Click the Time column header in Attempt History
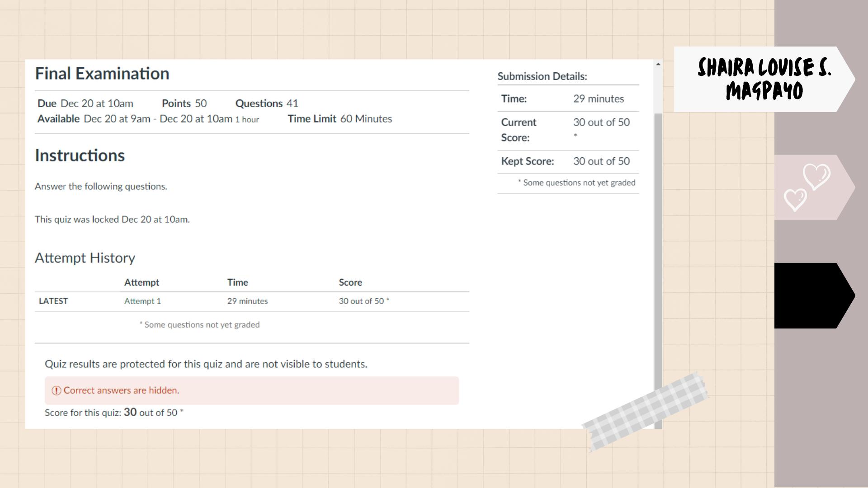The image size is (868, 488). pyautogui.click(x=237, y=282)
